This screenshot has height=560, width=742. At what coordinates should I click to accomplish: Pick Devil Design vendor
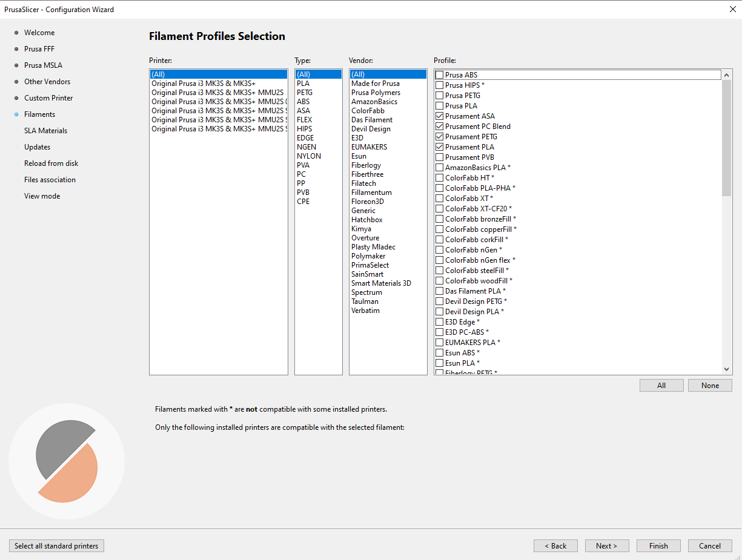click(x=388, y=129)
